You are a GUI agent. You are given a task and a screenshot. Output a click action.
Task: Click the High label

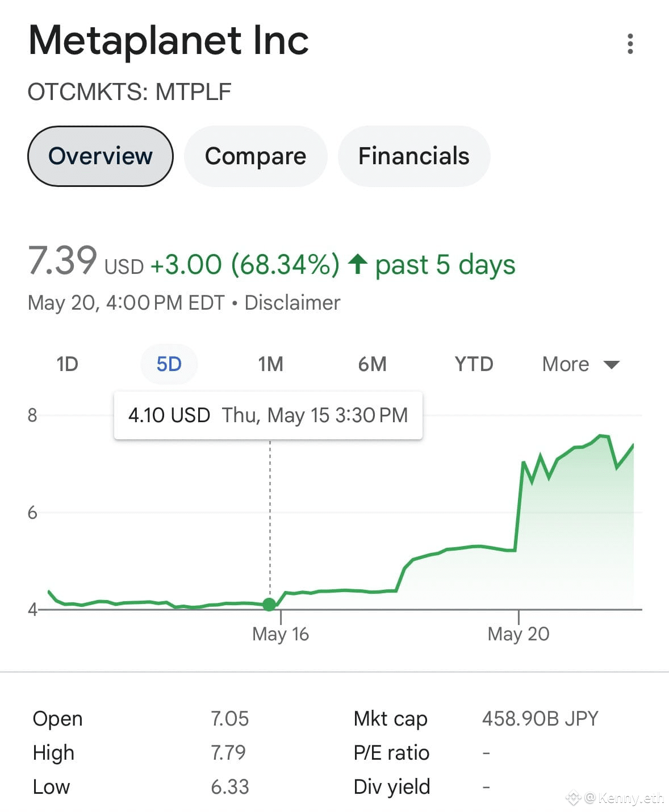point(53,753)
